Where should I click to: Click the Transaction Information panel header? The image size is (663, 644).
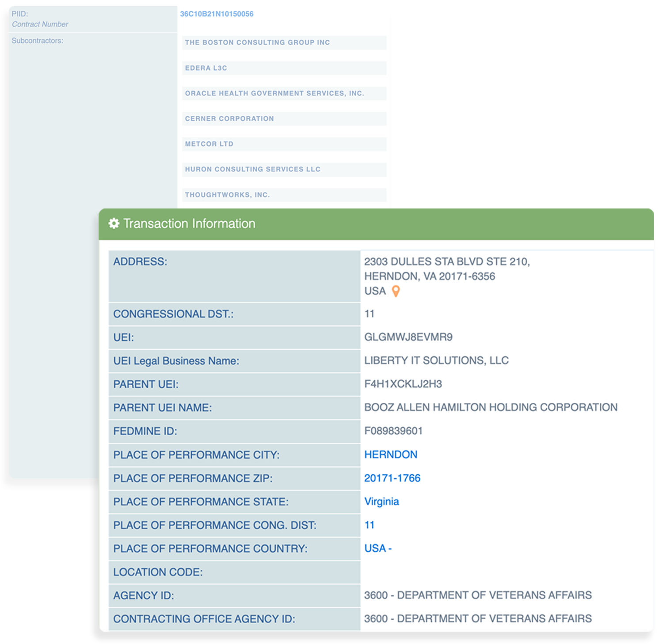pyautogui.click(x=376, y=224)
